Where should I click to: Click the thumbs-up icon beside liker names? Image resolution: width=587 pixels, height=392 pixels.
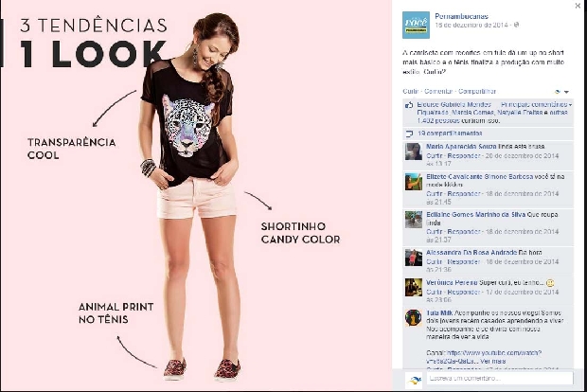coord(409,105)
